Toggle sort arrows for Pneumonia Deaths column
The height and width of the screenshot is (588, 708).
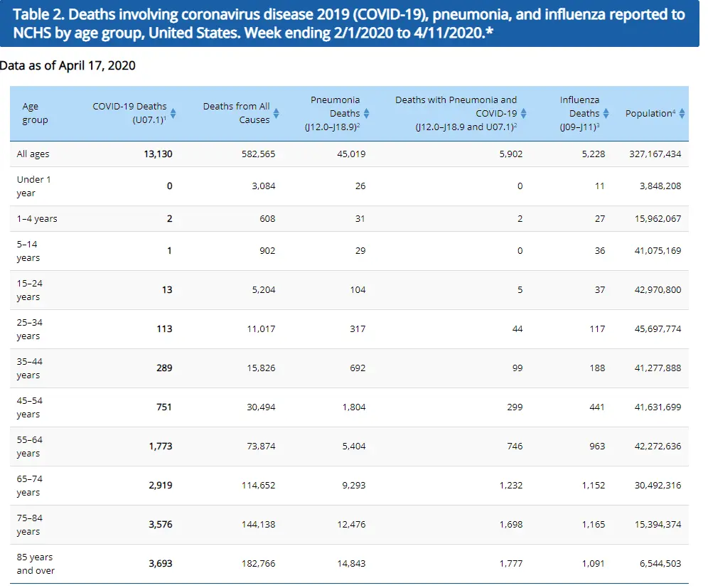[x=367, y=113]
